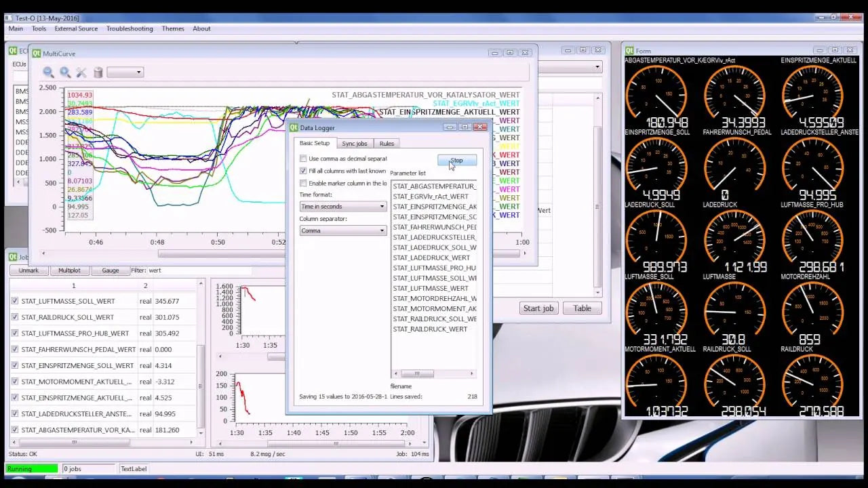Viewport: 868px width, 488px height.
Task: Click the trash can icon in MultiCurve
Action: point(98,73)
